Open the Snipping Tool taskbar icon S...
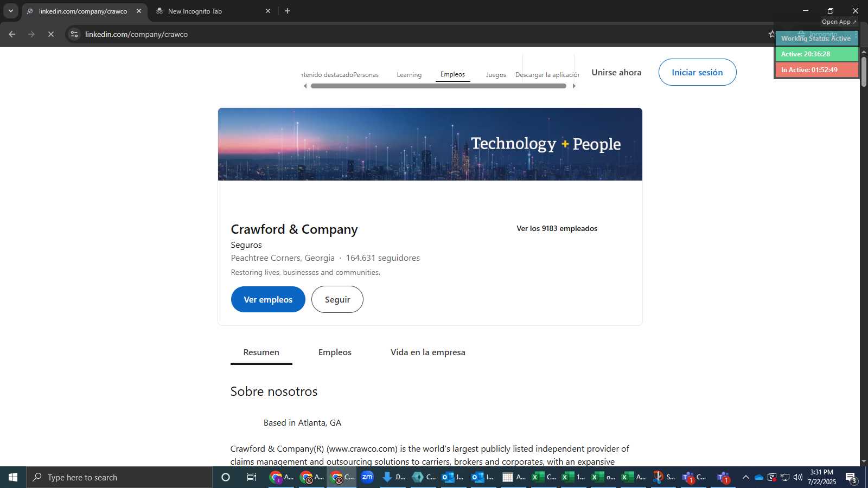 (663, 477)
